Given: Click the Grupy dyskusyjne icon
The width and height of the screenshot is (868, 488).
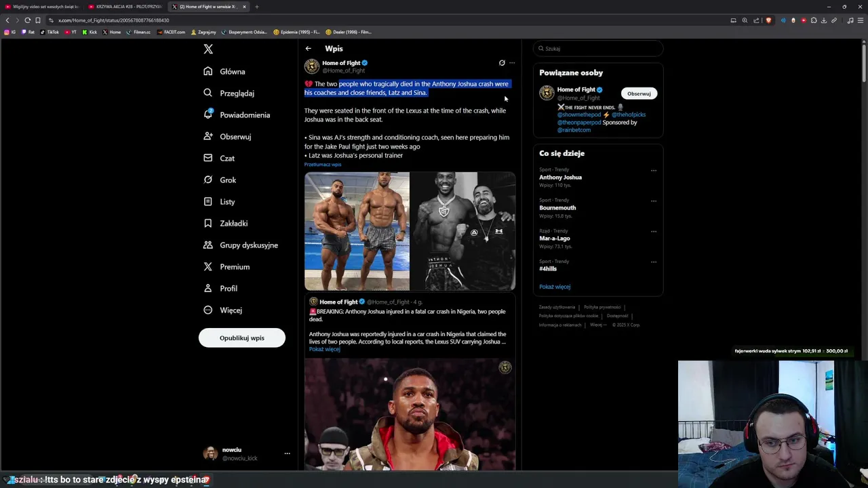Looking at the screenshot, I should [208, 245].
